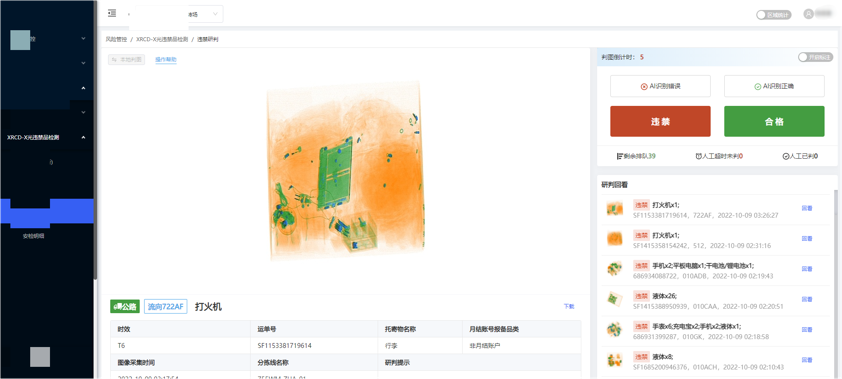Click the 人工已判 checkmark icon
The height and width of the screenshot is (379, 842).
786,156
